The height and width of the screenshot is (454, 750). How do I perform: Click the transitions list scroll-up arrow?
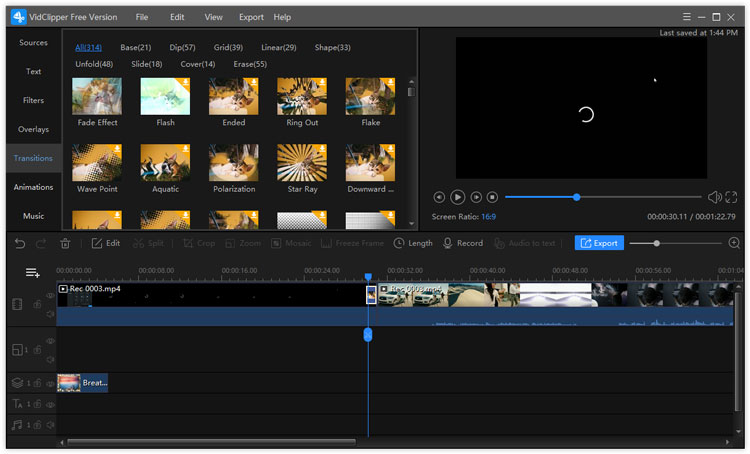click(411, 82)
